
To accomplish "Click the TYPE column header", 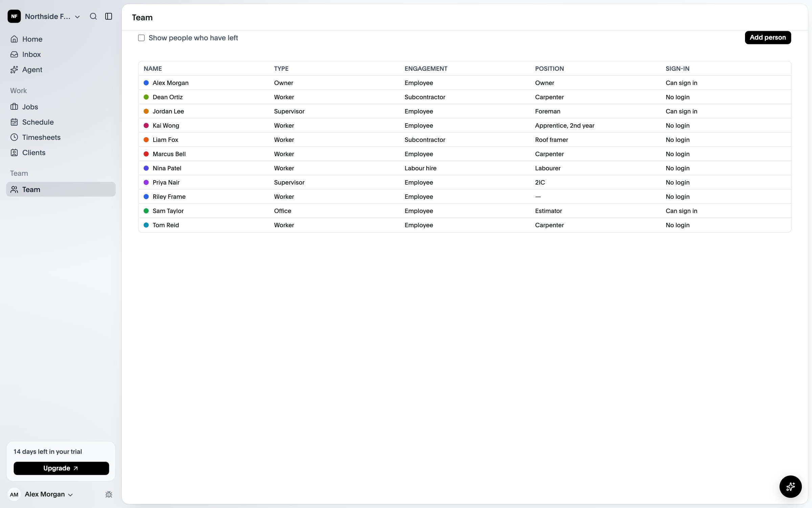I will tap(281, 69).
